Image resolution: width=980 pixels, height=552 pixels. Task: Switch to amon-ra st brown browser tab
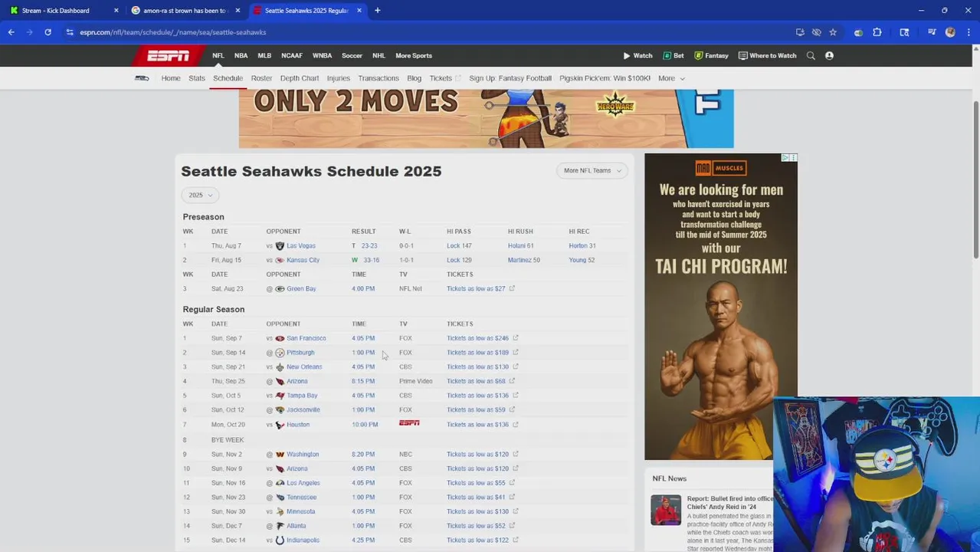(x=186, y=10)
